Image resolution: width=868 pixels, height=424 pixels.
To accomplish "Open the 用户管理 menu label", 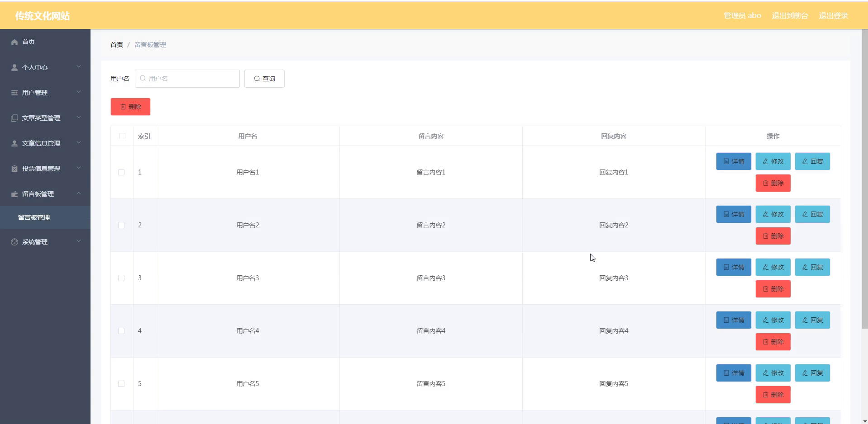I will click(35, 93).
